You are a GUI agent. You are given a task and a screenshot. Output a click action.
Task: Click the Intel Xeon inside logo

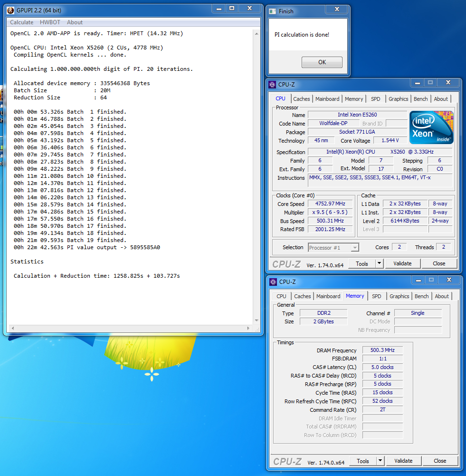[431, 127]
